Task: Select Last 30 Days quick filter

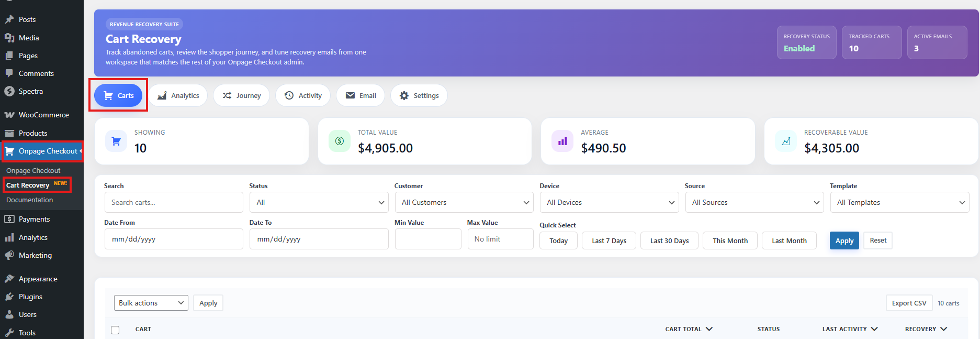Action: click(670, 240)
